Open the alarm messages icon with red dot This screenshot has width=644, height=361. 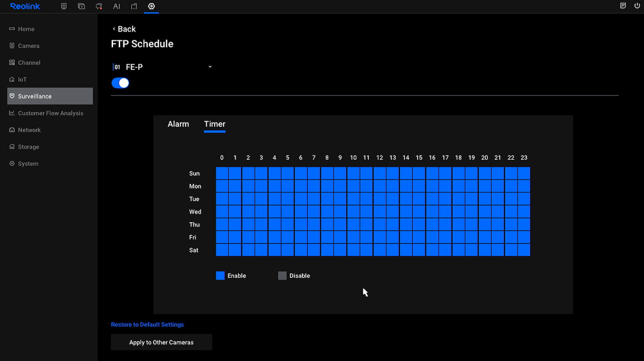(99, 6)
